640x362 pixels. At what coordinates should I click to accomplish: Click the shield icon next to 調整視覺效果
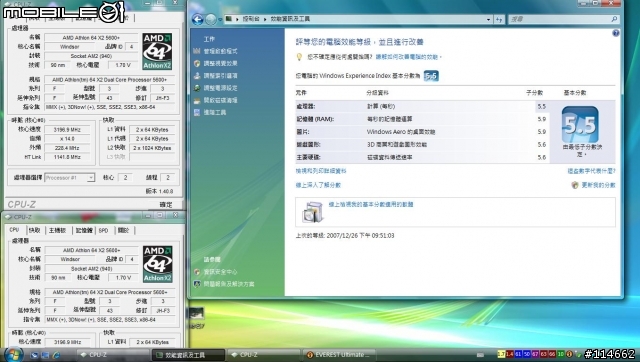pos(197,63)
